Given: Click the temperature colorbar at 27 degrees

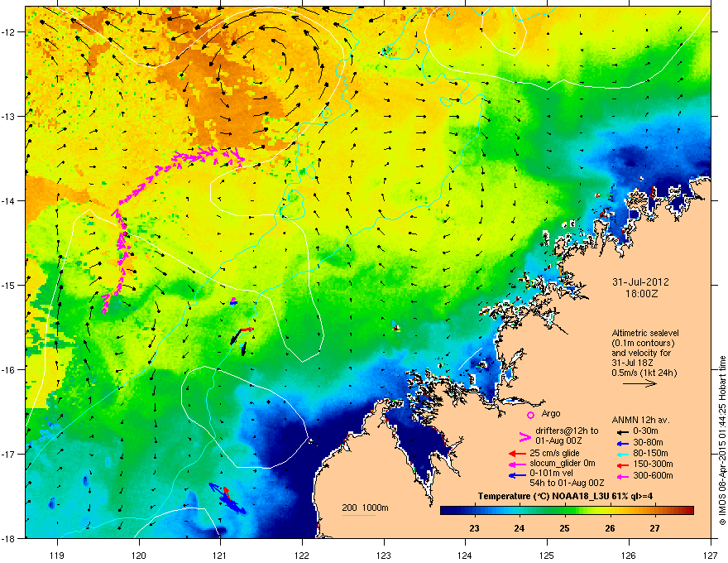Looking at the screenshot, I should click(x=654, y=511).
